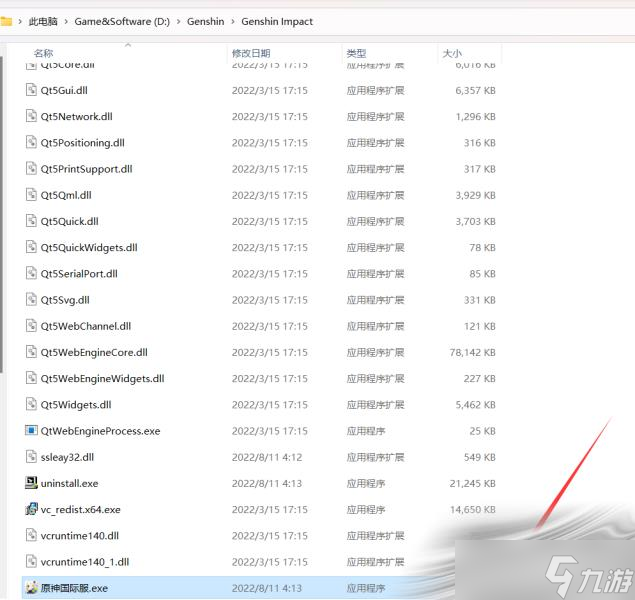Select the Qt5Svg.dll file name
The height and width of the screenshot is (600, 635).
pos(65,300)
